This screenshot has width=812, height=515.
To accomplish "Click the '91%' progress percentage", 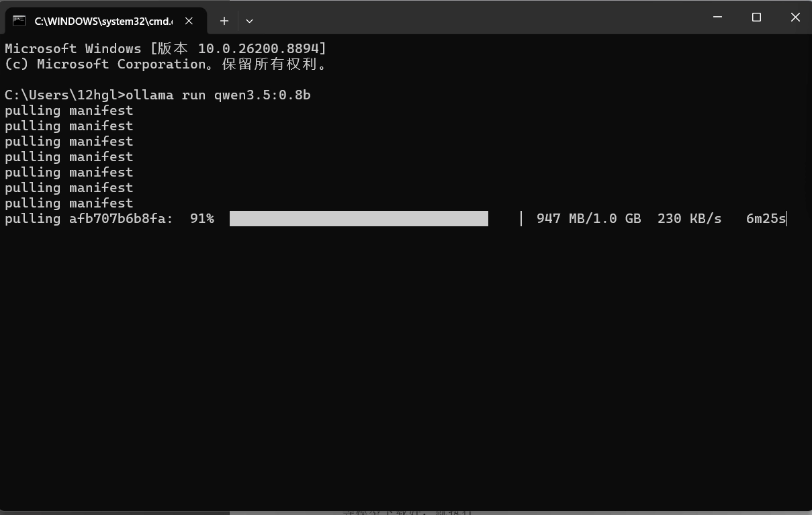I will pyautogui.click(x=202, y=218).
